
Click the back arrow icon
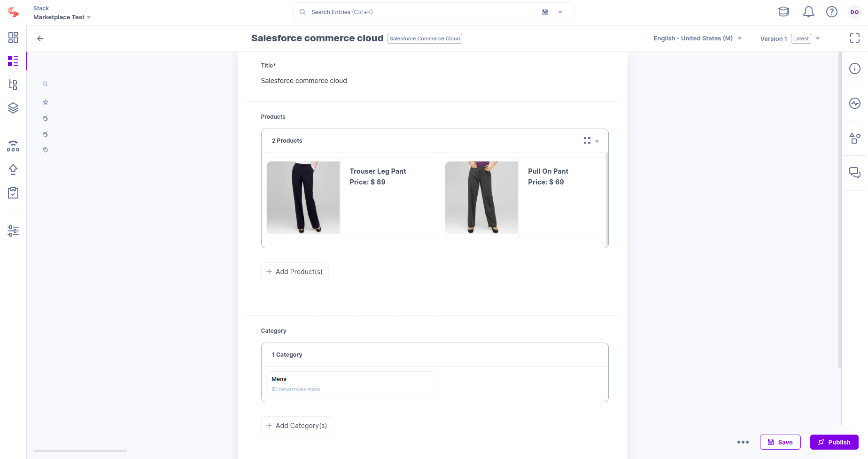click(x=40, y=38)
